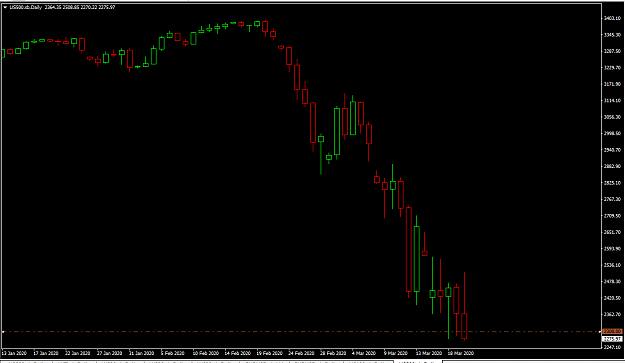The height and width of the screenshot is (363, 625).
Task: Open the chart menu triangle beside the symbol name
Action: tap(5, 7)
